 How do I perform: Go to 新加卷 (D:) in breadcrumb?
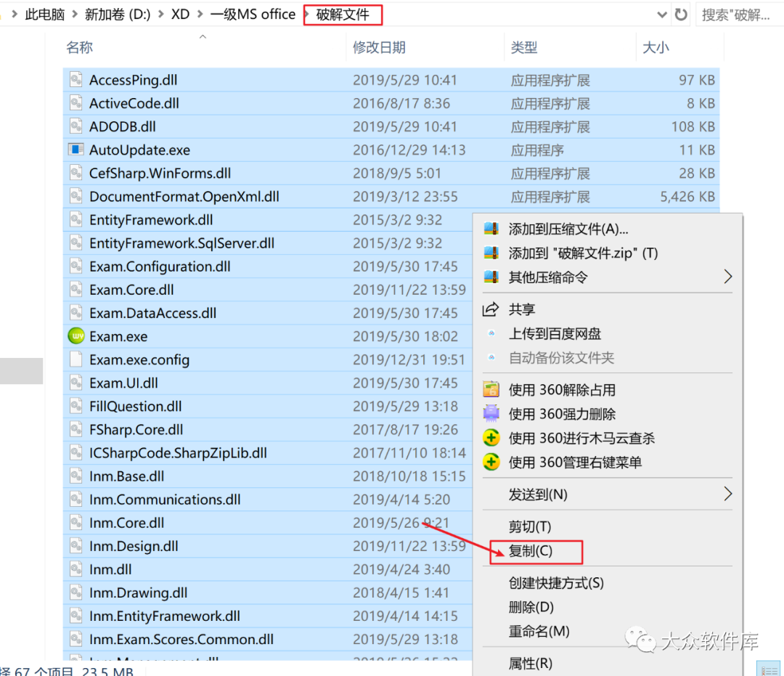pyautogui.click(x=118, y=15)
